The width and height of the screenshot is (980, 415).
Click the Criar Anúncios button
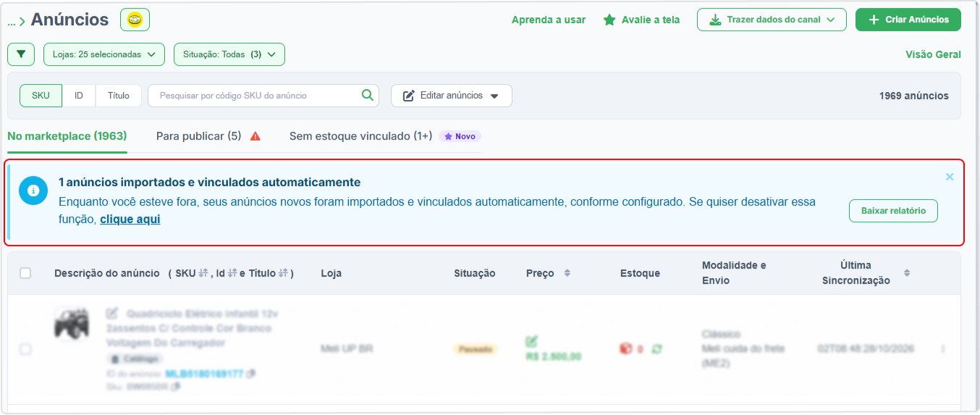(908, 20)
